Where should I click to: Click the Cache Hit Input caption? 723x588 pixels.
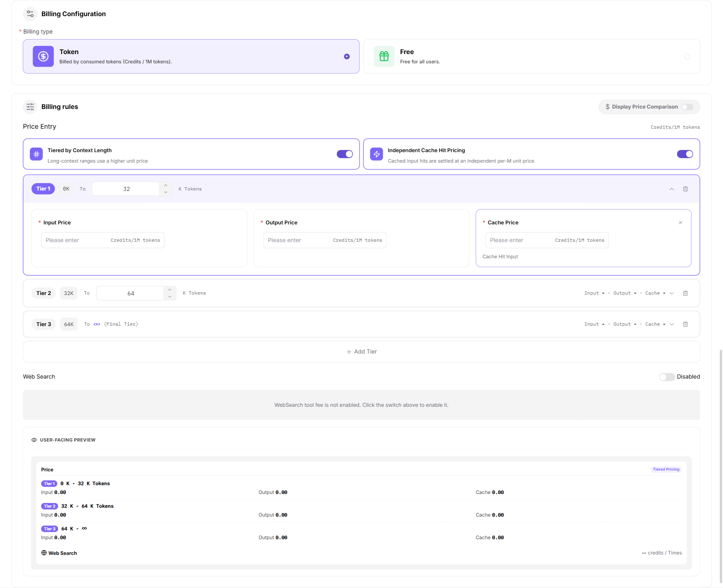coord(500,257)
